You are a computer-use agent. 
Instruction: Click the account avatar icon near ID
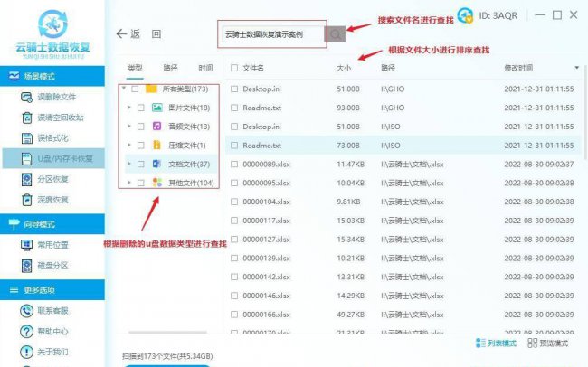465,15
